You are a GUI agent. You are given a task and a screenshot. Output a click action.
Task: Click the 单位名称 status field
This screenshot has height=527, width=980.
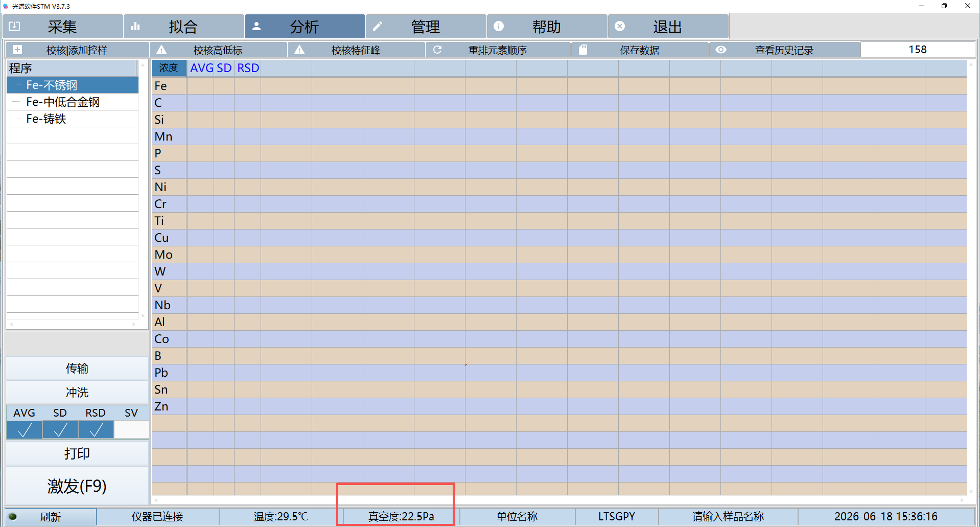(517, 517)
